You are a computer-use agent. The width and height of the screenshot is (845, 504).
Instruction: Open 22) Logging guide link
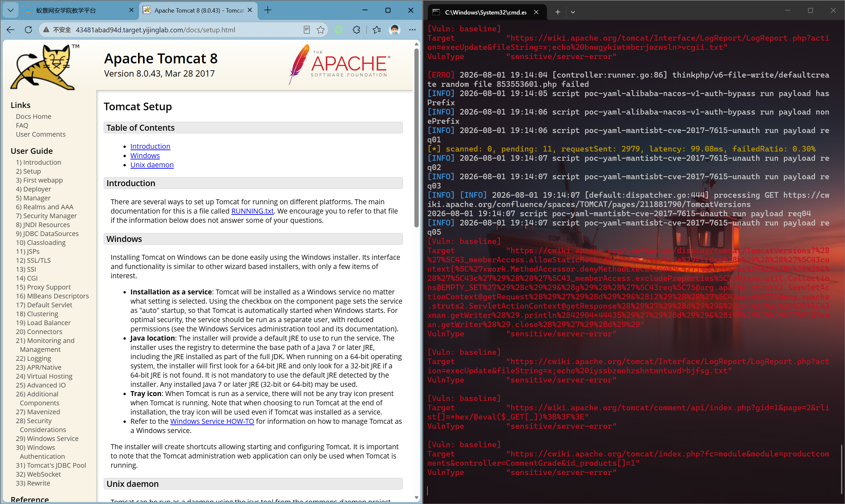[33, 358]
